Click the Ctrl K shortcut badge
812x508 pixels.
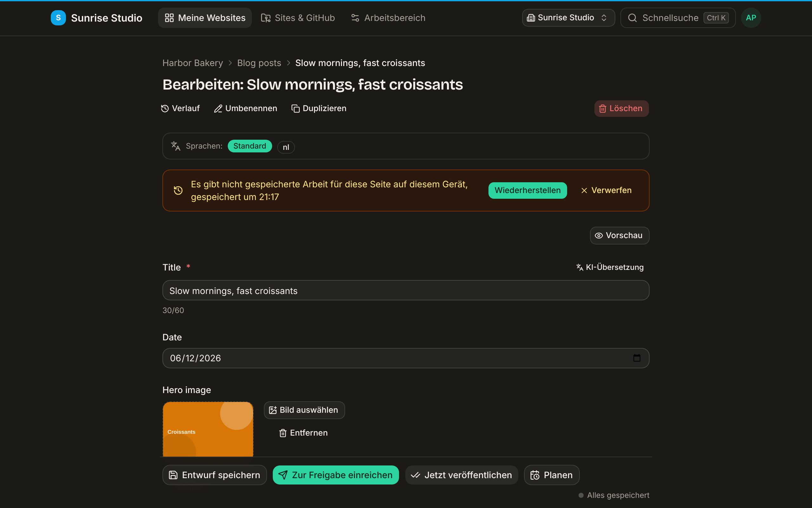click(x=716, y=18)
